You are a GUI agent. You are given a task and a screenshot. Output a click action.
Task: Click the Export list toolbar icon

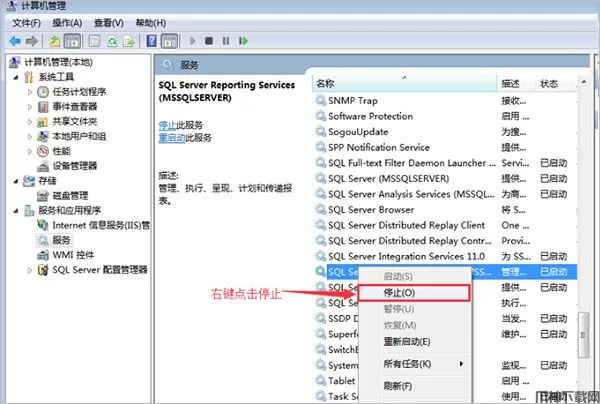coord(129,41)
